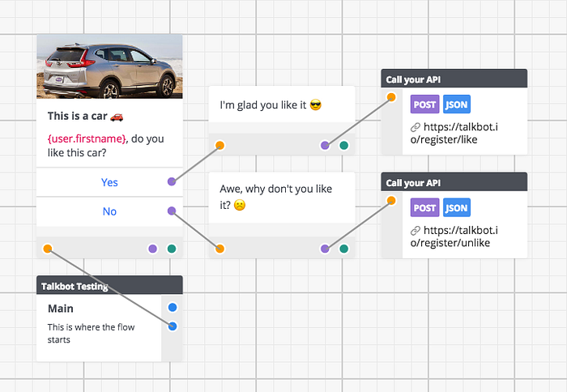The image size is (567, 392).
Task: Click JSON badge in register/unlike API node
Action: click(x=457, y=207)
